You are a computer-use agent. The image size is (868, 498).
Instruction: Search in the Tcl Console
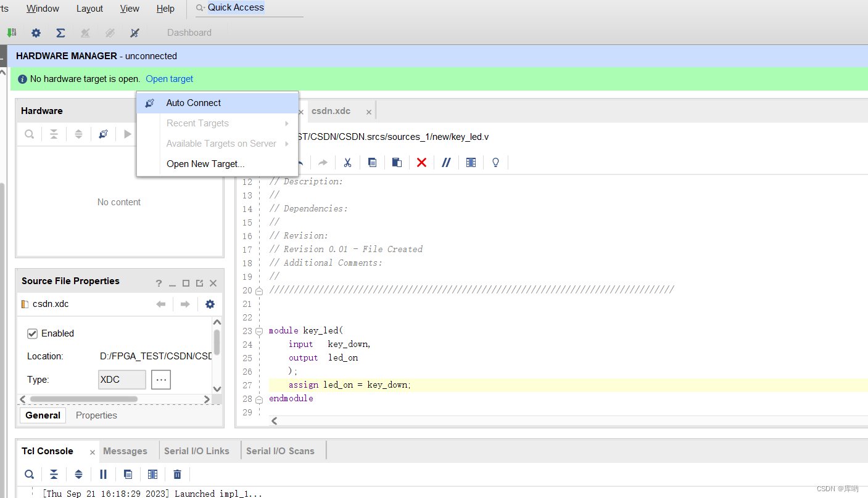pos(29,474)
